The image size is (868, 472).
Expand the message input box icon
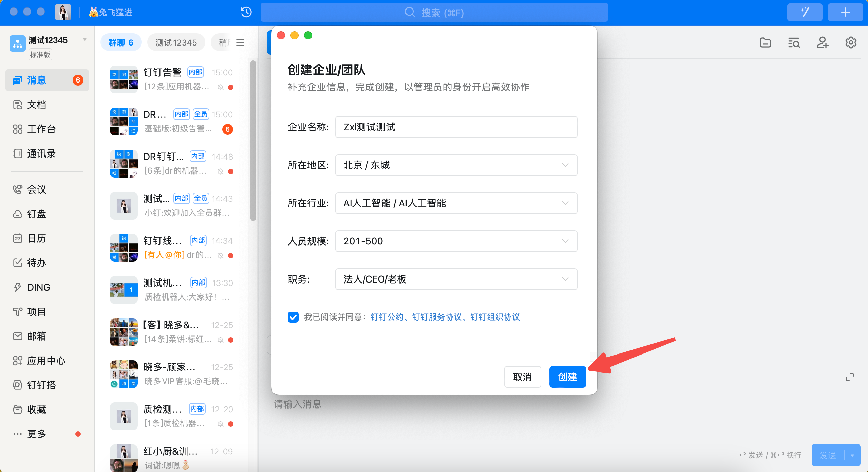pyautogui.click(x=850, y=377)
